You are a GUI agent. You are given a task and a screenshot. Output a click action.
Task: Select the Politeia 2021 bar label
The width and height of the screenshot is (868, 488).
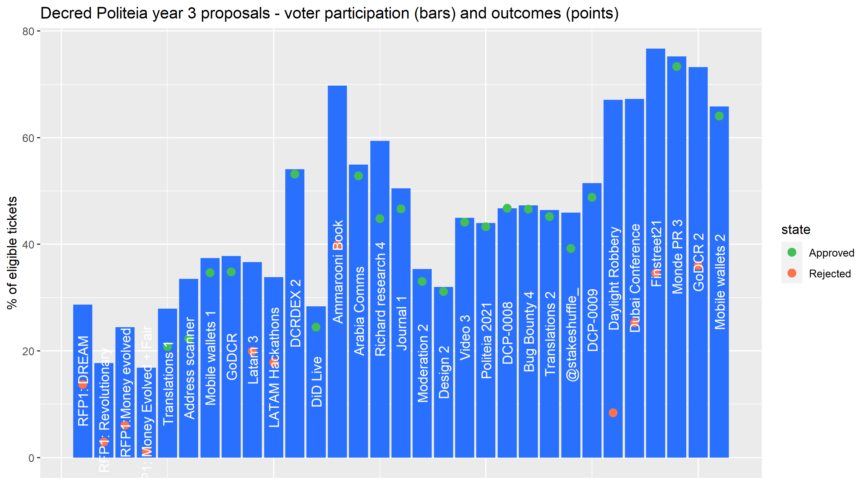[x=487, y=341]
